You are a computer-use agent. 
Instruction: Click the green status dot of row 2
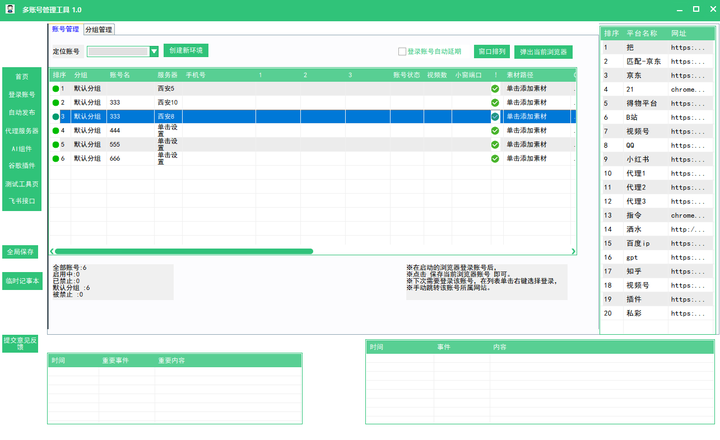(x=56, y=102)
